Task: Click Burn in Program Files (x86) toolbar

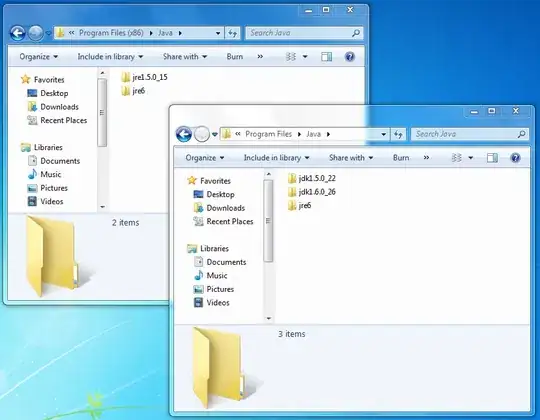Action: coord(235,56)
